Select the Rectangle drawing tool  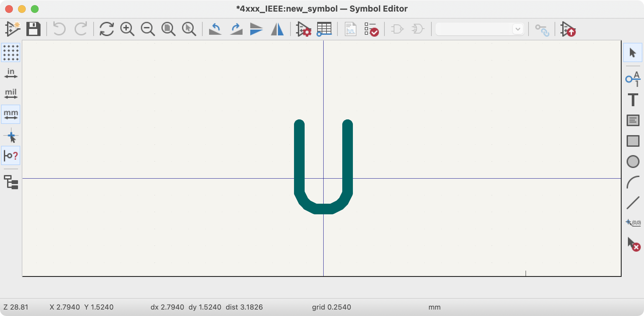(x=632, y=141)
